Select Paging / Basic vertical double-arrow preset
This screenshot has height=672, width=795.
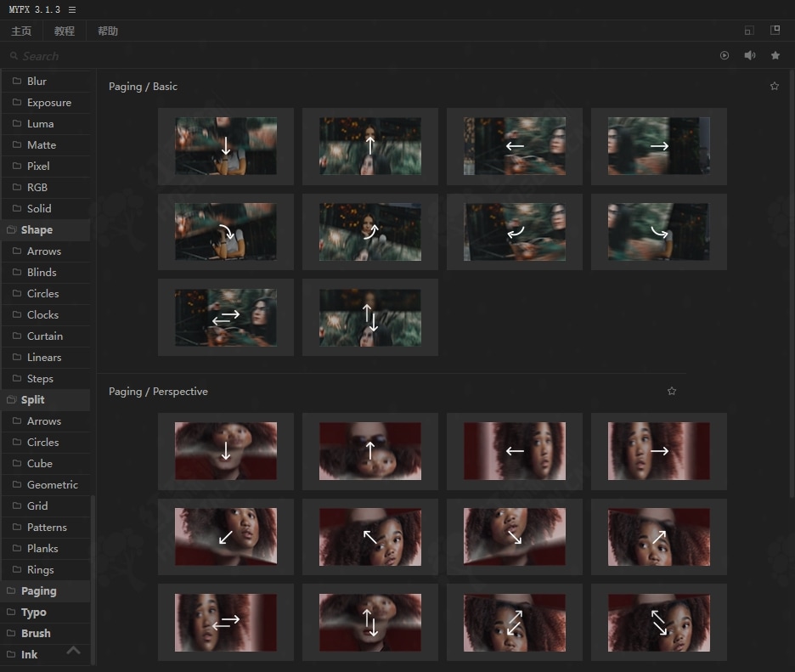tap(370, 318)
